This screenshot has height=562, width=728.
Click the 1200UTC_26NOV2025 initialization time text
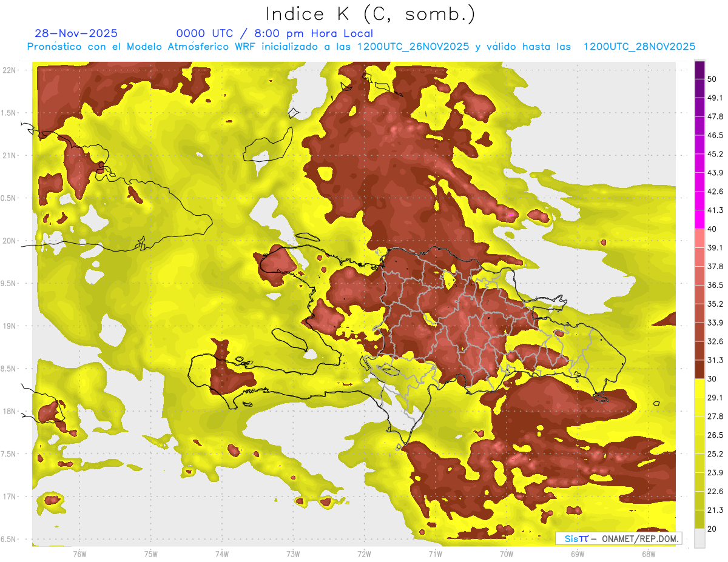pyautogui.click(x=413, y=47)
